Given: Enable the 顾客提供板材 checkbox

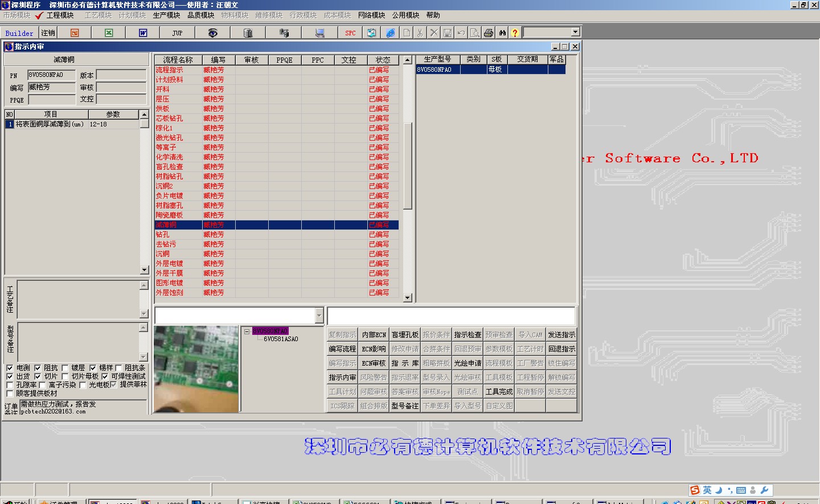Looking at the screenshot, I should tap(10, 394).
